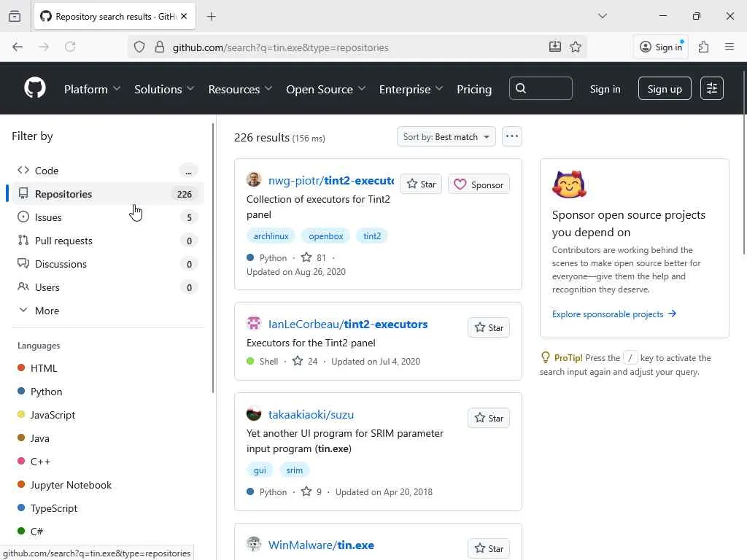Go to the Pricing page
747x560 pixels.
[474, 89]
